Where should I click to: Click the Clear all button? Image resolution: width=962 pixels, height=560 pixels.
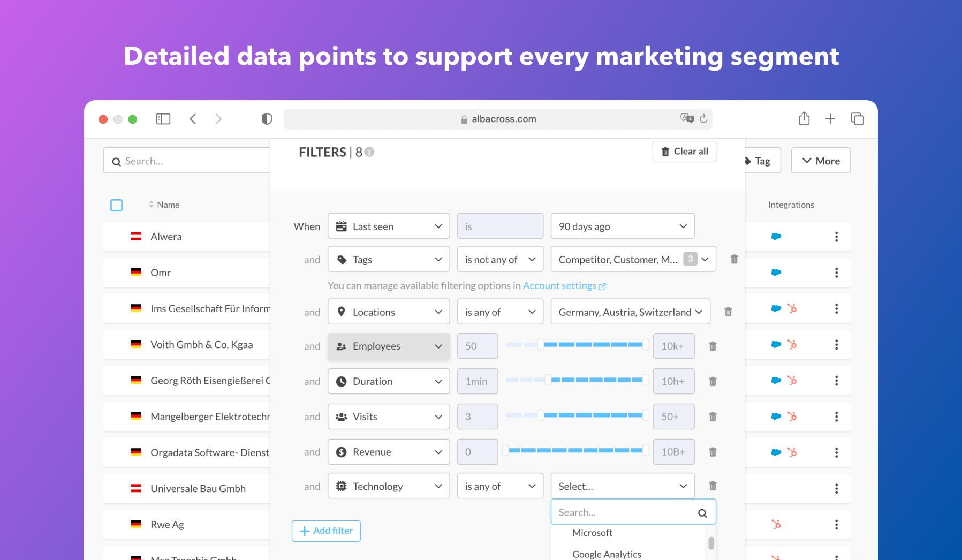point(684,152)
